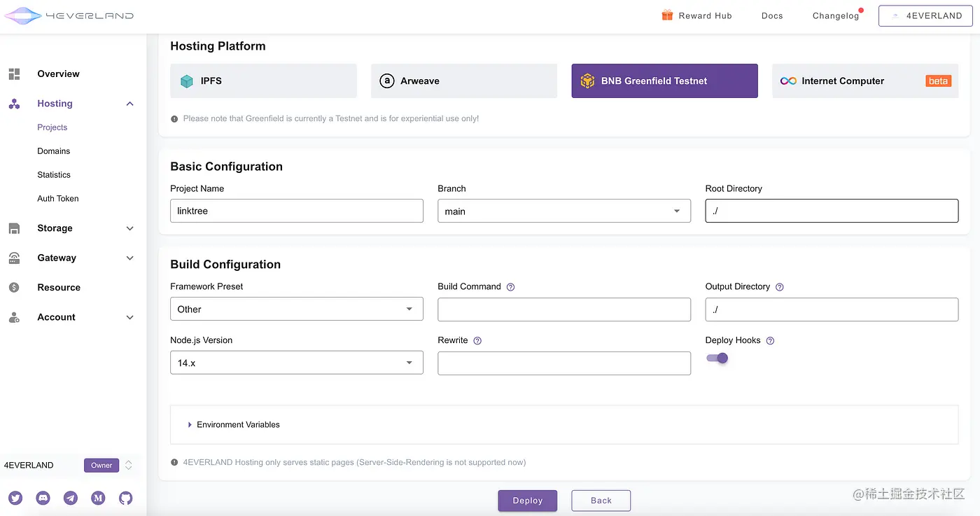The height and width of the screenshot is (516, 980).
Task: Open the GitHub social link icon
Action: click(x=125, y=498)
